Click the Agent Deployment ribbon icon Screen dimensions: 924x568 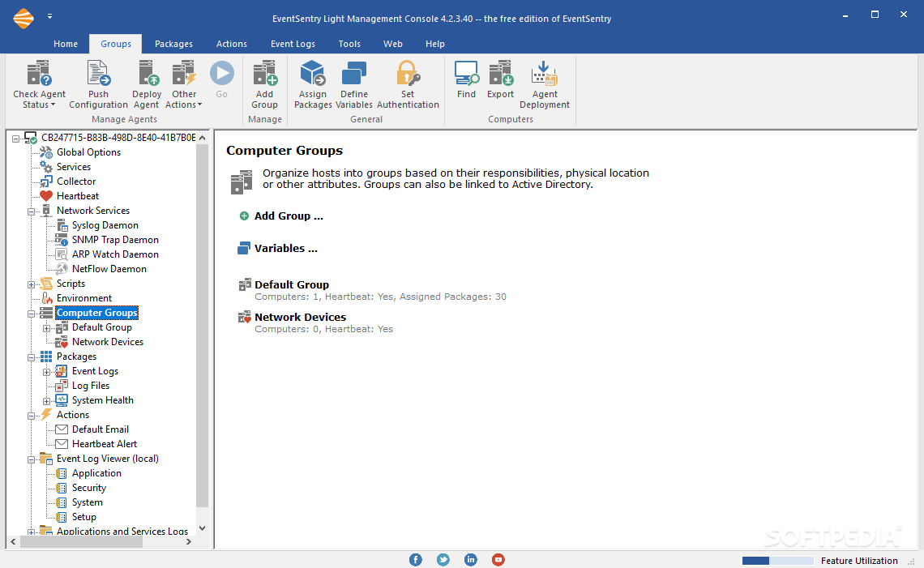pos(545,74)
